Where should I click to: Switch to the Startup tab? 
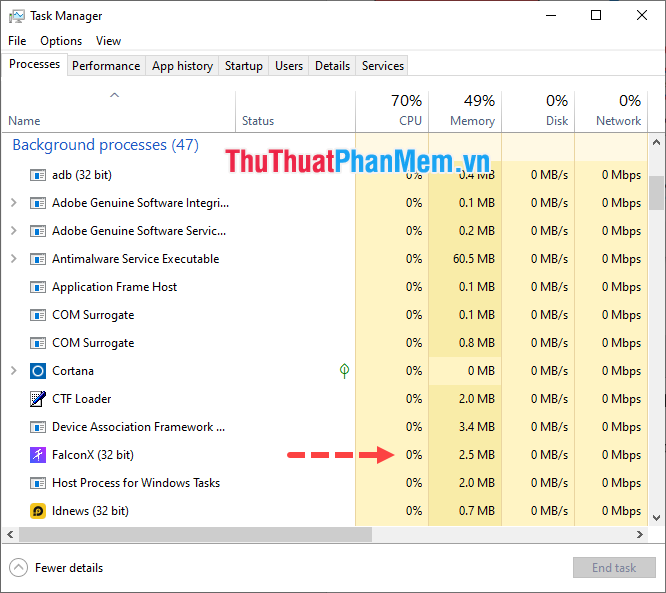(244, 66)
